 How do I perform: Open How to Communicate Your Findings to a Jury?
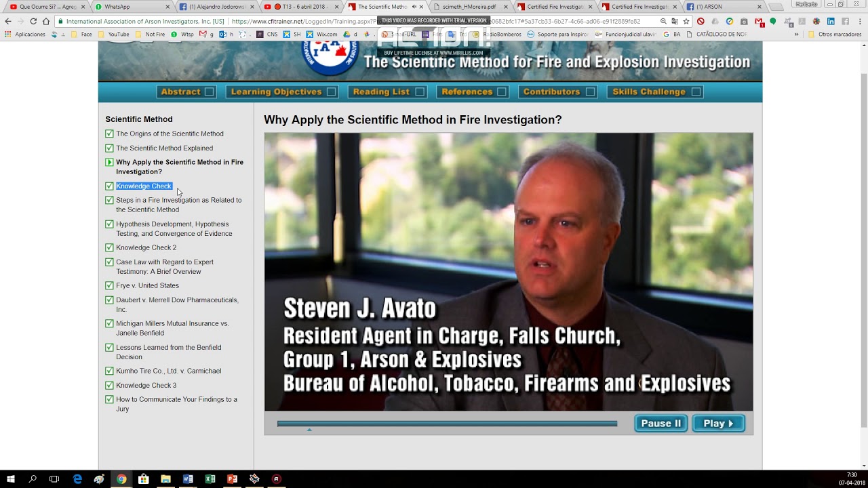(x=177, y=404)
